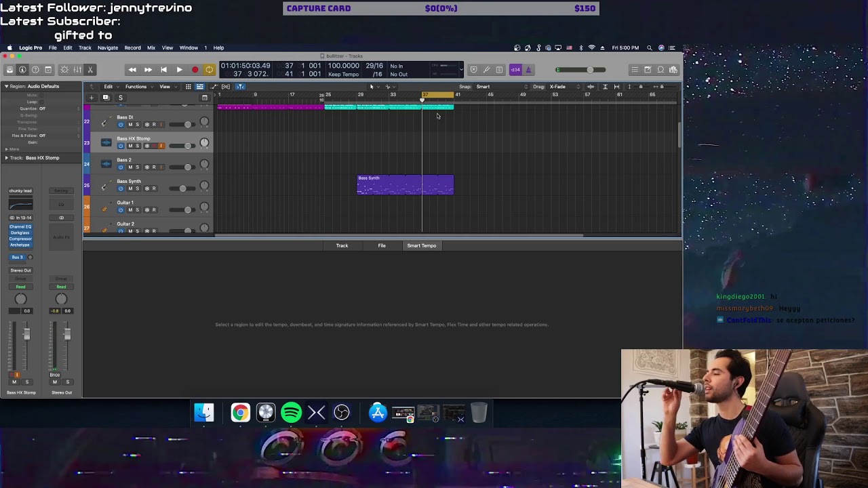The width and height of the screenshot is (868, 488).
Task: Click the vertical auto zoom icon
Action: (605, 87)
